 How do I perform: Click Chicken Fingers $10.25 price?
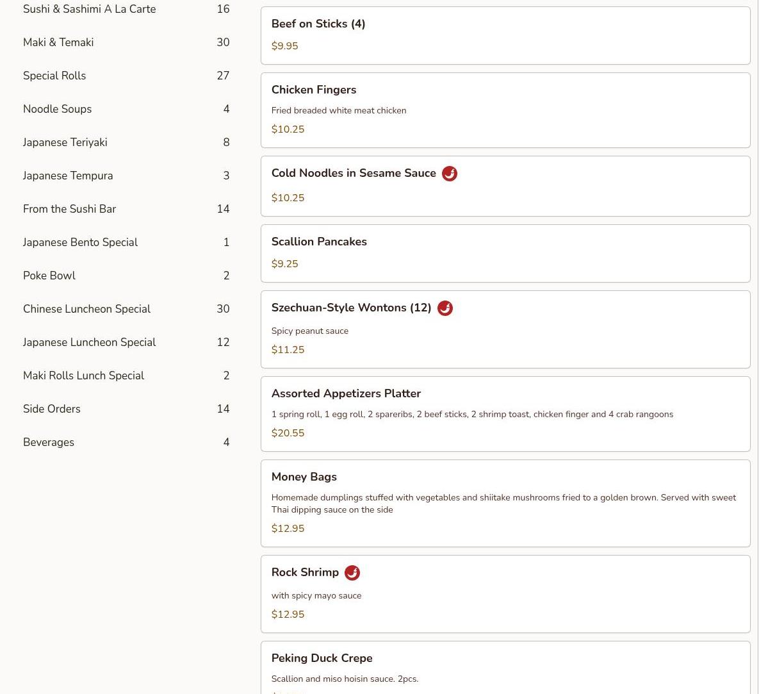288,129
